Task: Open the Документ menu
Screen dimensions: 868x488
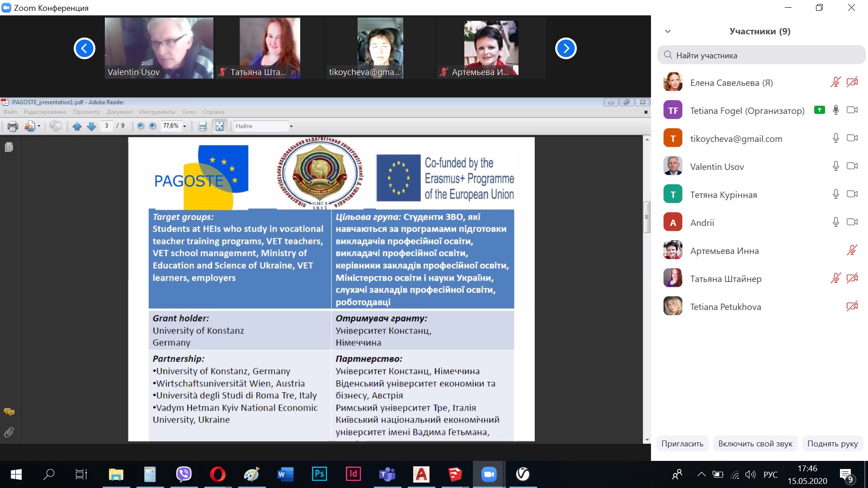Action: (119, 112)
